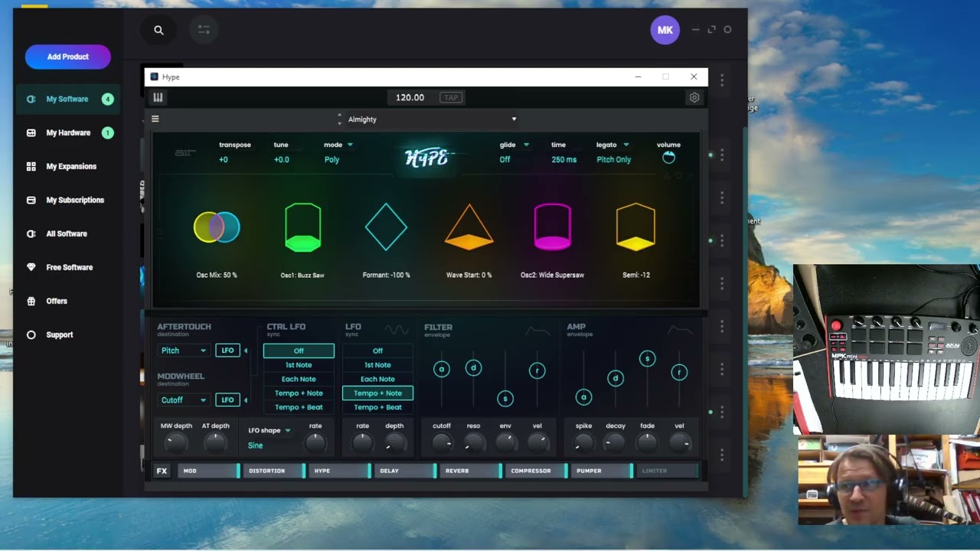Click the Formant diamond macro icon
The height and width of the screenshot is (551, 980).
[386, 227]
